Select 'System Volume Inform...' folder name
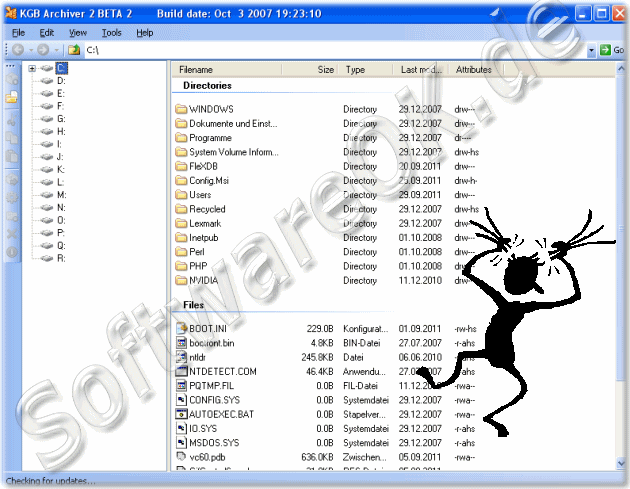 (x=234, y=152)
